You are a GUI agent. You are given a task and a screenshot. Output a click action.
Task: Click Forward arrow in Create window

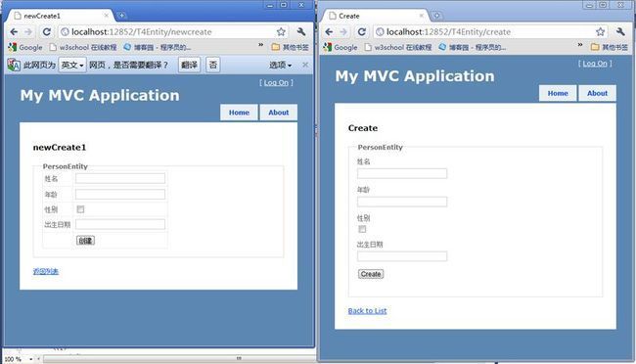tap(343, 31)
